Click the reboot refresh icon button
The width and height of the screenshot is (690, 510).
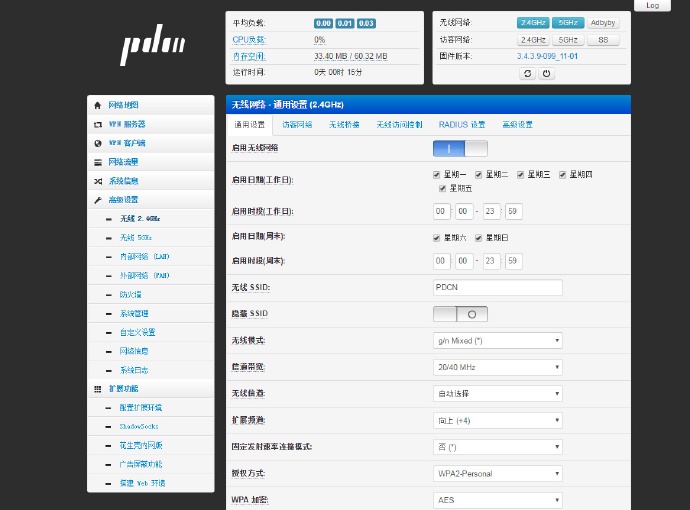click(527, 73)
